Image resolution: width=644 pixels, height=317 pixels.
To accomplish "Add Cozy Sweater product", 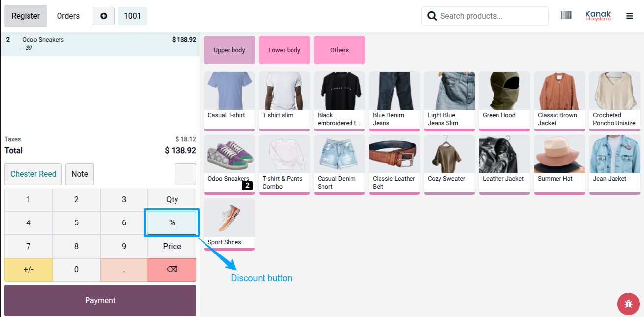I will coord(449,165).
